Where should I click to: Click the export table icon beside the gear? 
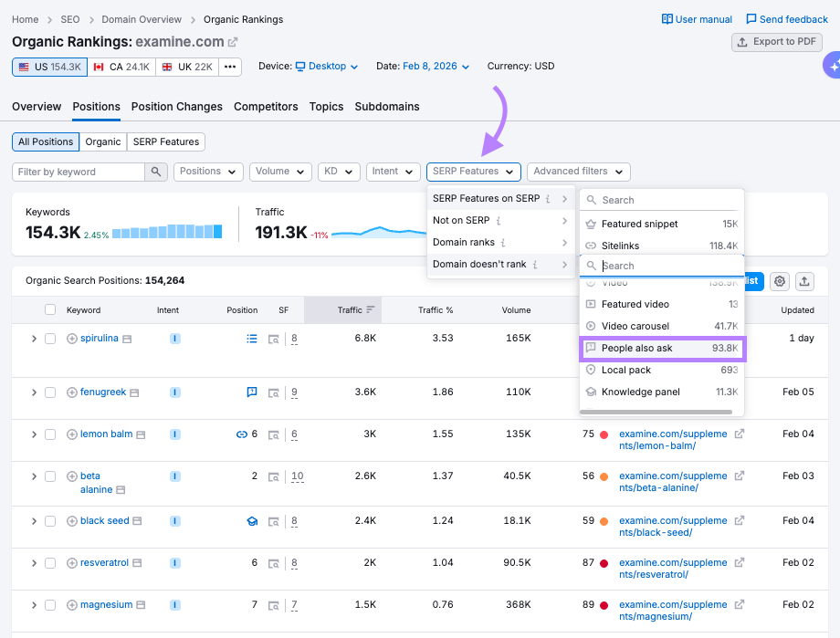[x=804, y=282]
